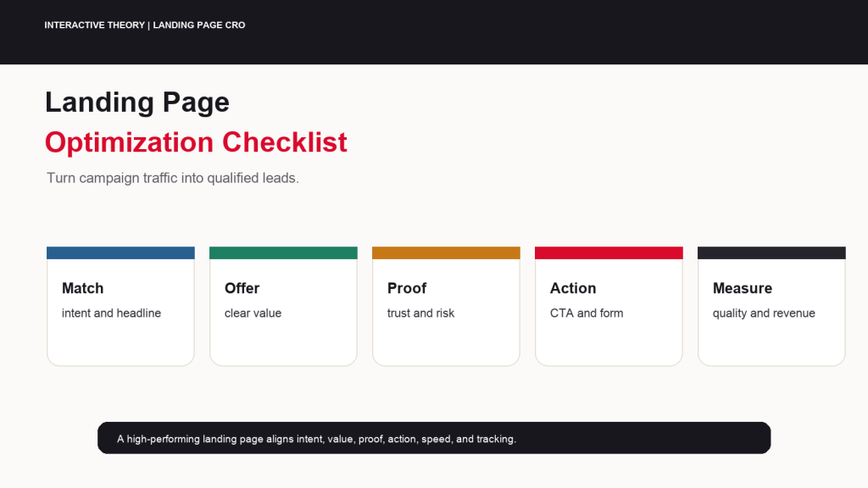
Task: Click the 'clear value' description
Action: [253, 313]
